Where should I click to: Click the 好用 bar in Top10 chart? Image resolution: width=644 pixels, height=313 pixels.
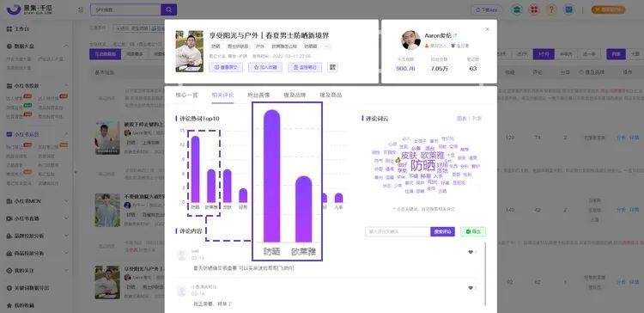(243, 195)
